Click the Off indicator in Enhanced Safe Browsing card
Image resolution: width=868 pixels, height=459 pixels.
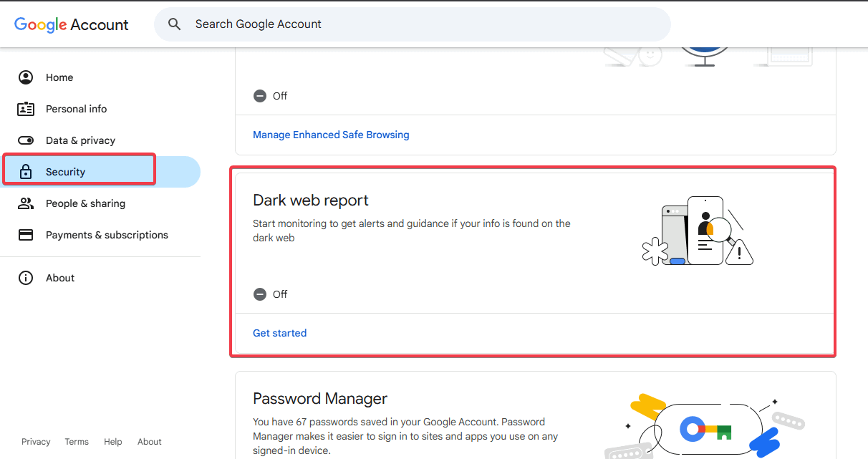coord(281,95)
